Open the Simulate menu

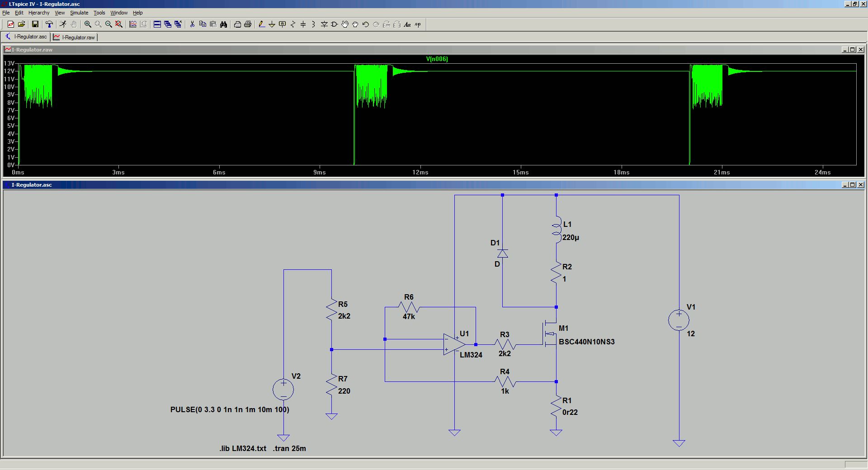(x=79, y=13)
